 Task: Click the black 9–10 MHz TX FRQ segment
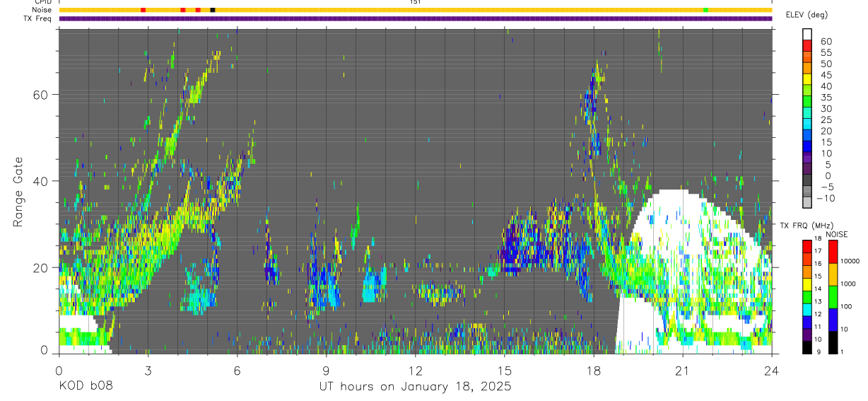pos(807,347)
